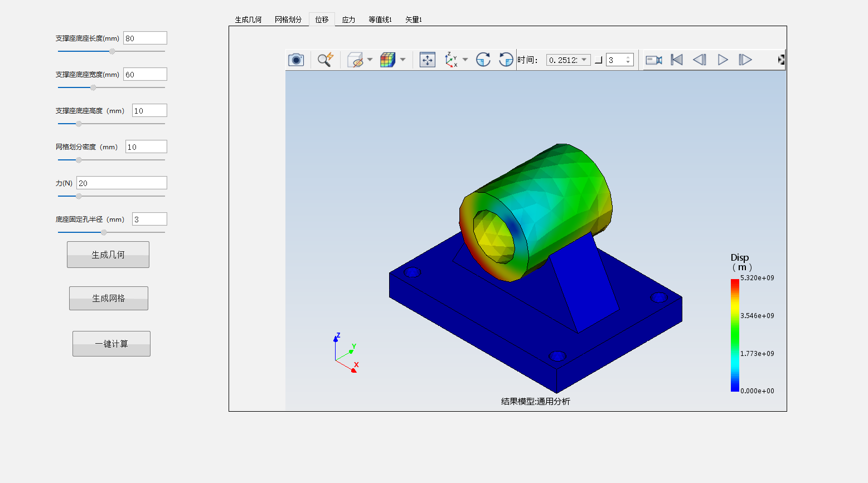Click the 支撑座底座长度 slider handle
This screenshot has height=483, width=868.
click(112, 51)
